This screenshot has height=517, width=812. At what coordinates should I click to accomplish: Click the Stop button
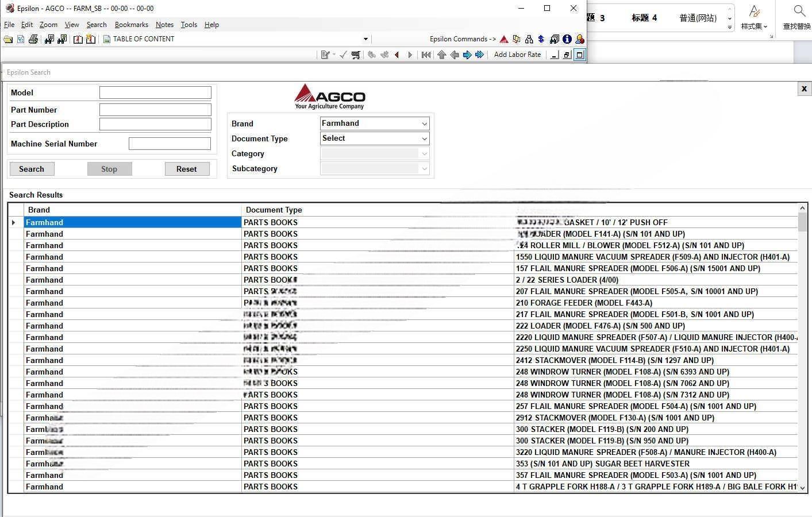tap(109, 169)
